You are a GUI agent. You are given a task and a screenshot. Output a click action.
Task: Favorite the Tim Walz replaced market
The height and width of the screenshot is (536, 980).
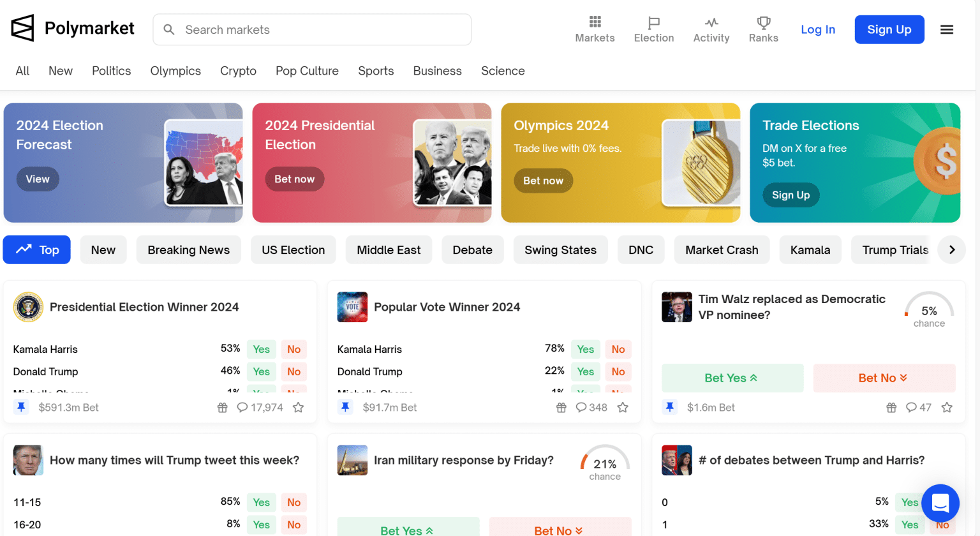tap(947, 407)
